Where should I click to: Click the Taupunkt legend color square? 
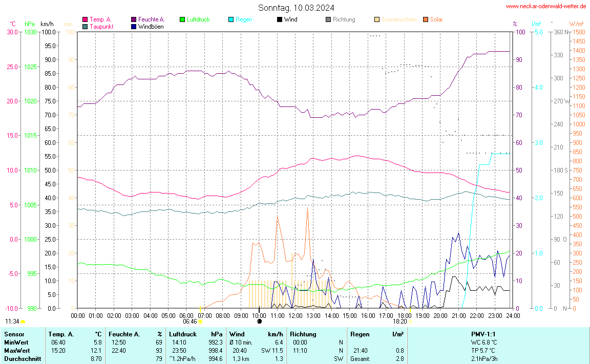[85, 26]
